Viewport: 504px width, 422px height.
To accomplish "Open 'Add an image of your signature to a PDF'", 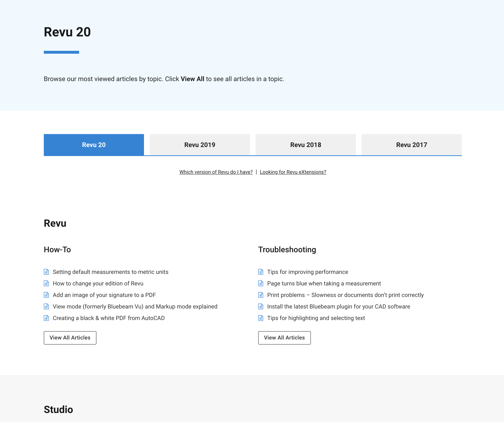I will point(104,295).
